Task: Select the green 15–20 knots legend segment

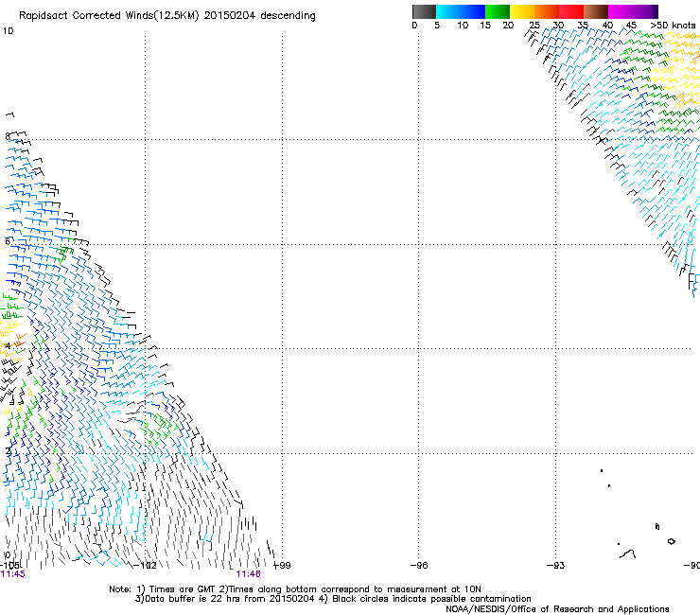Action: 498,11
